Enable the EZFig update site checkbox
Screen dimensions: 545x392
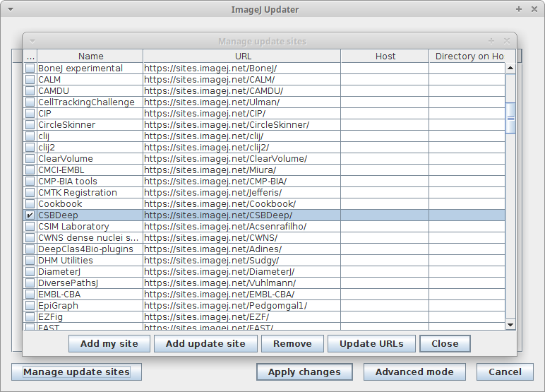pyautogui.click(x=30, y=317)
